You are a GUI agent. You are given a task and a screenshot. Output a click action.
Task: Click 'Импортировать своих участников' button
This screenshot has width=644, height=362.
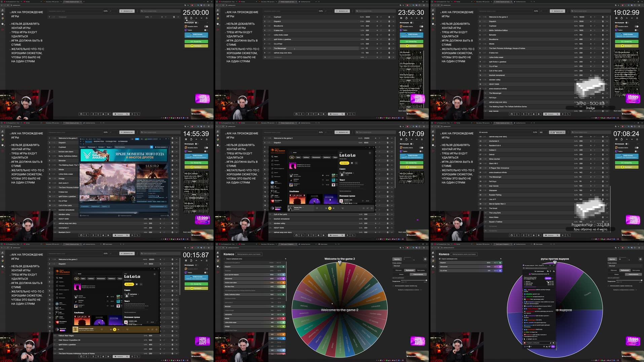coord(249,254)
